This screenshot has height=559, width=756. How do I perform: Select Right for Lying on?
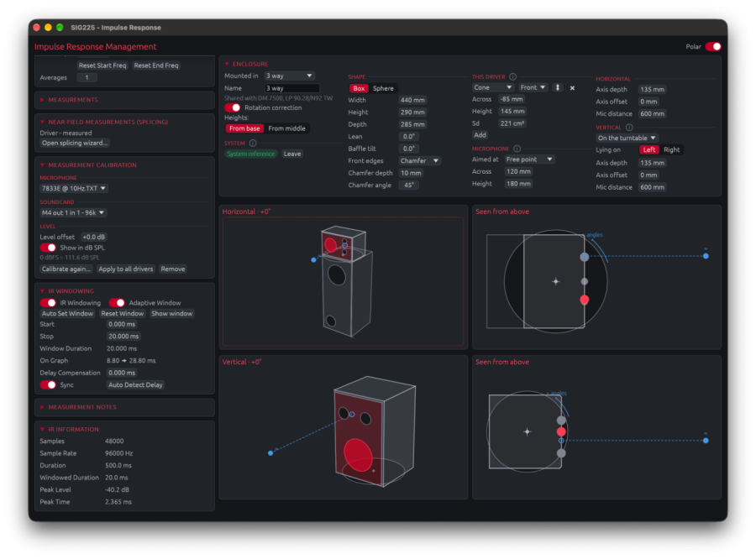(672, 150)
